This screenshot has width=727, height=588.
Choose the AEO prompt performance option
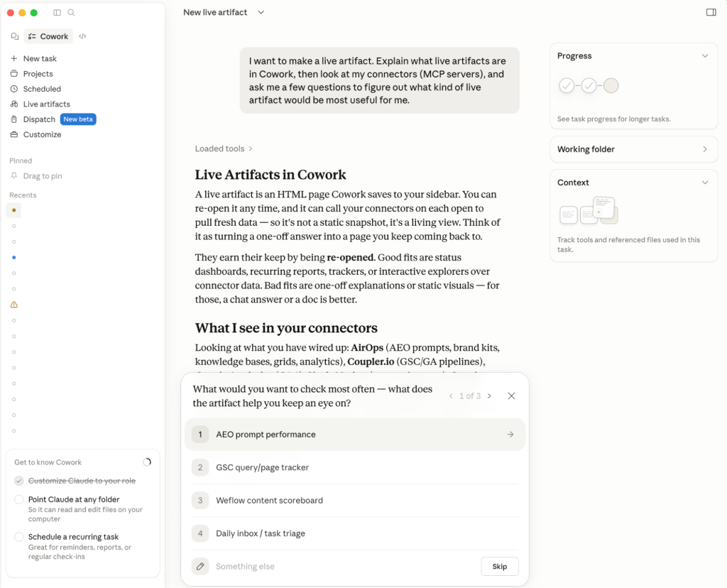coord(355,435)
